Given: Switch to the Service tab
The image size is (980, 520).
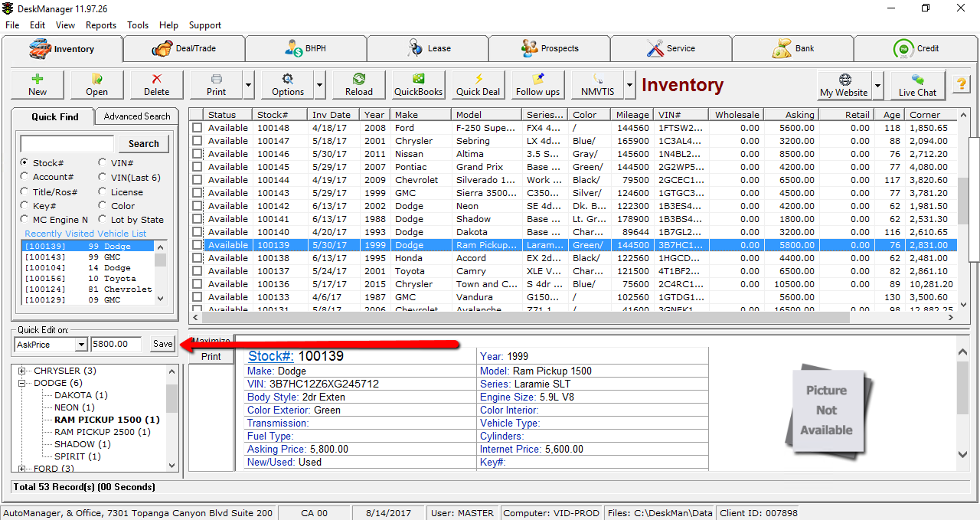Looking at the screenshot, I should (x=671, y=49).
